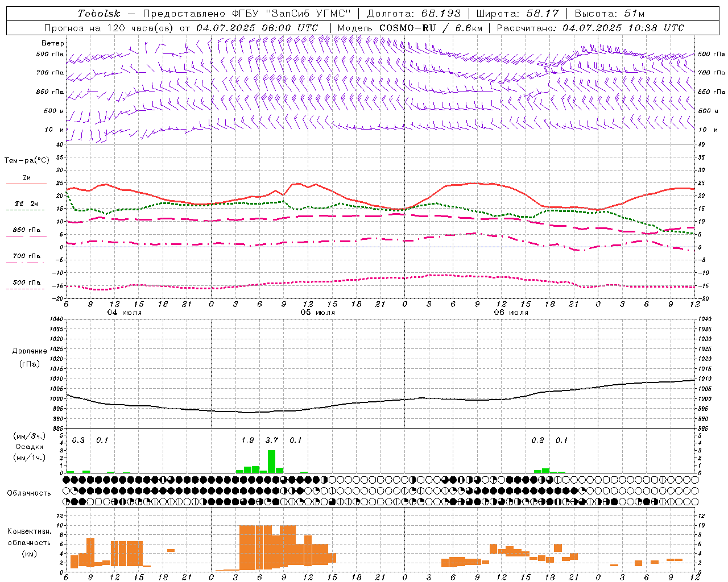Screen dimensions: 728x582
Task: Click the "06 июля" date label
Action: click(x=511, y=313)
